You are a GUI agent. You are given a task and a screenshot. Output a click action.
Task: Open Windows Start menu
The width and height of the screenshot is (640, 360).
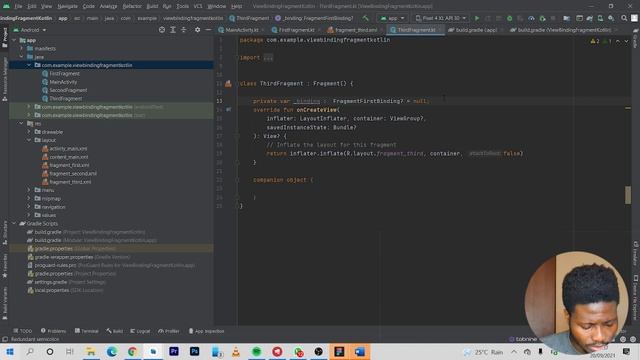(10, 351)
